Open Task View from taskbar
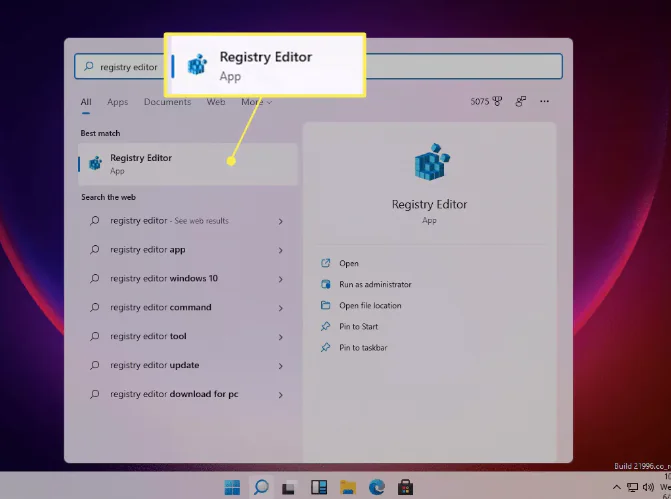 point(288,487)
